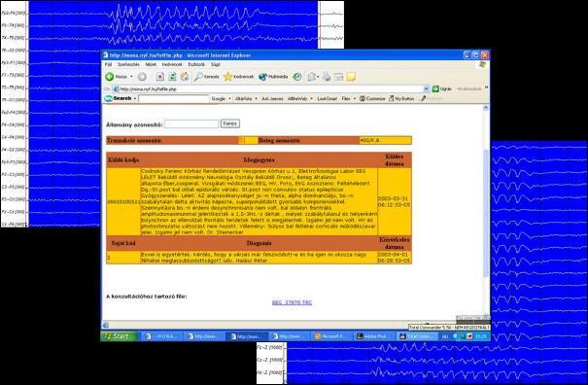This screenshot has height=385, width=588.
Task: Click the Diagnózis header cell
Action: coord(259,243)
